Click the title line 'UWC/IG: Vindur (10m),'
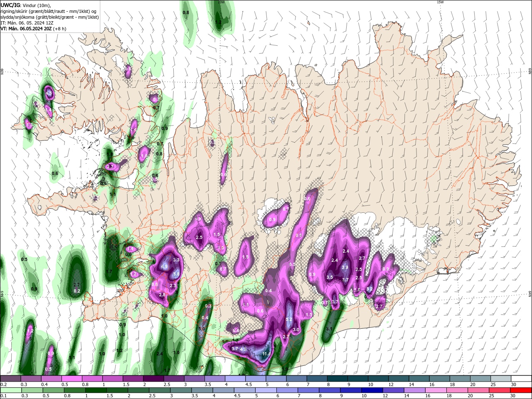The width and height of the screenshot is (532, 399). [26, 5]
